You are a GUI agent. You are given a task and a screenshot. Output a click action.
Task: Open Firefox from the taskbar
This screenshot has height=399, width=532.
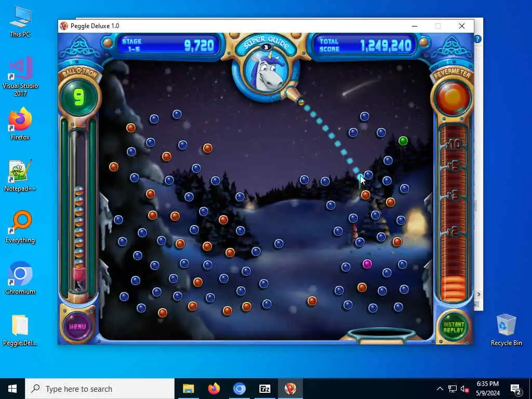coord(214,389)
